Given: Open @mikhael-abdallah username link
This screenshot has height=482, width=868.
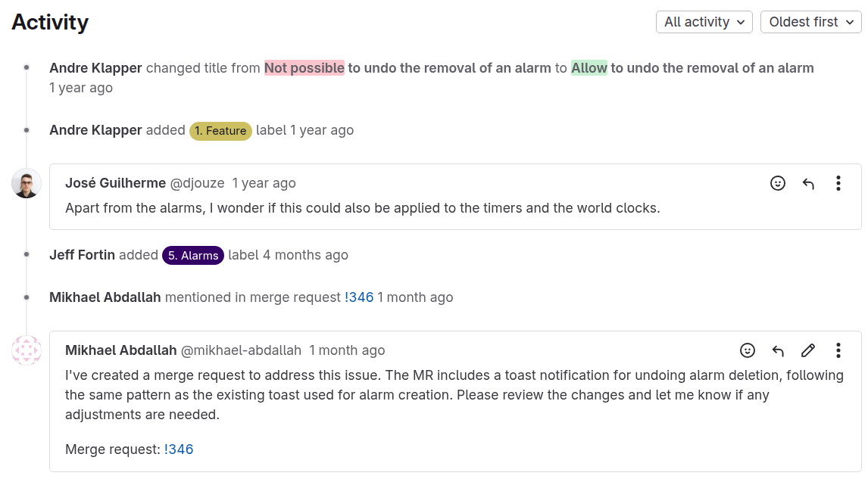Looking at the screenshot, I should tap(242, 350).
